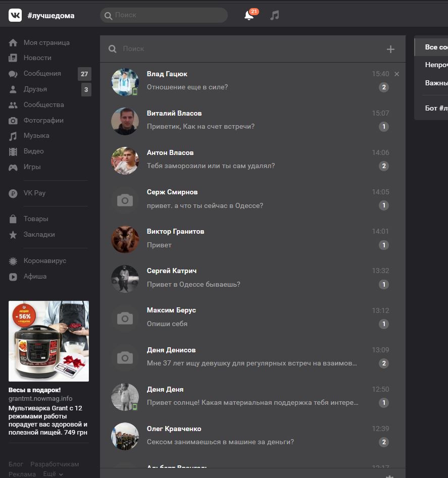Open Моя страница in sidebar
This screenshot has width=448, height=478.
click(46, 43)
